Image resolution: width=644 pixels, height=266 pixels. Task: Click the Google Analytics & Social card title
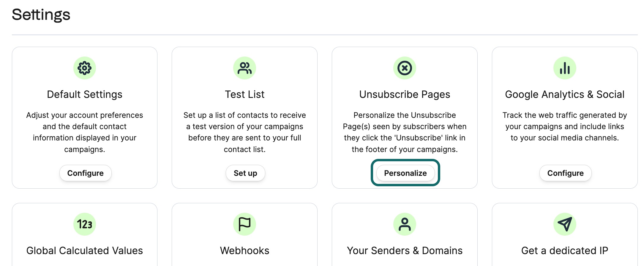[x=565, y=94]
